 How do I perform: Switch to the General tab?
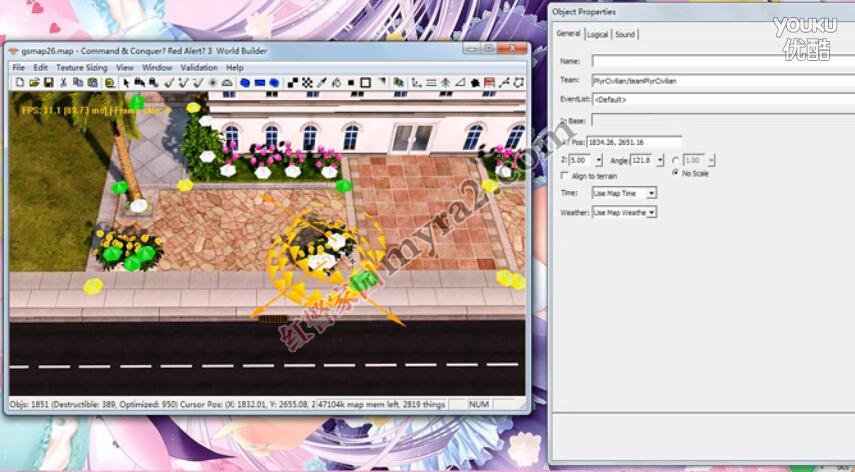(x=568, y=33)
